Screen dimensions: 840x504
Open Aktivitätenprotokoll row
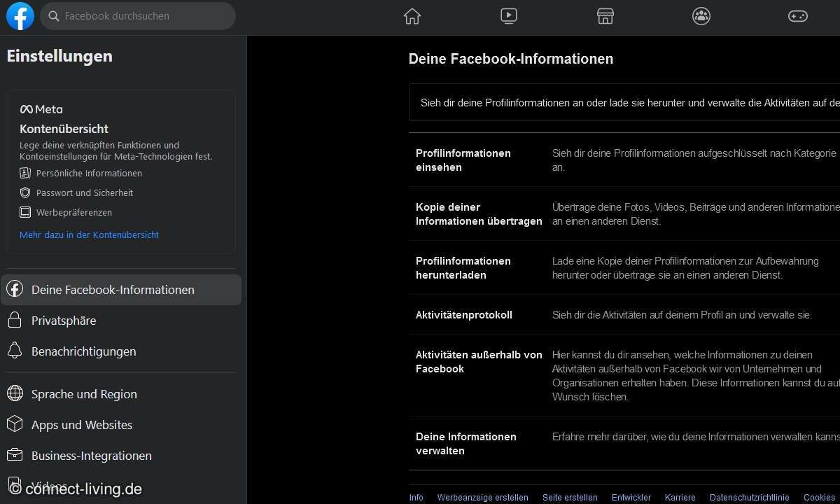[x=624, y=314]
